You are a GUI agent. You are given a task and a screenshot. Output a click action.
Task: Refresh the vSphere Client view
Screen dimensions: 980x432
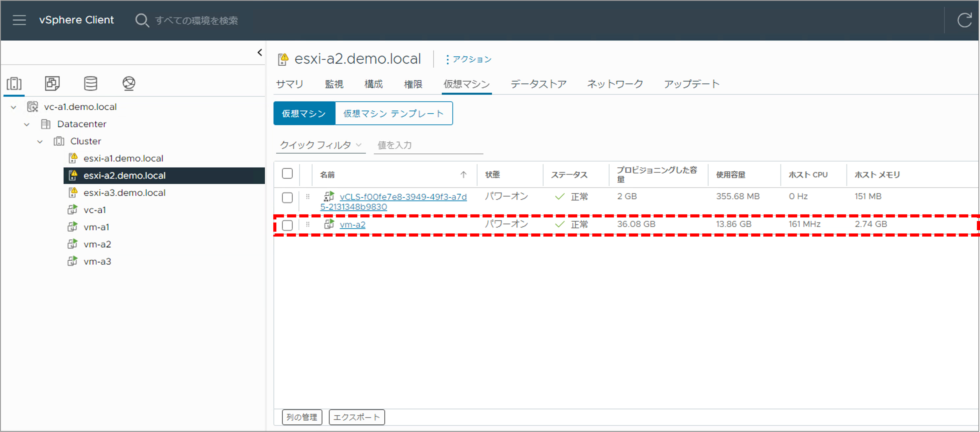click(964, 20)
